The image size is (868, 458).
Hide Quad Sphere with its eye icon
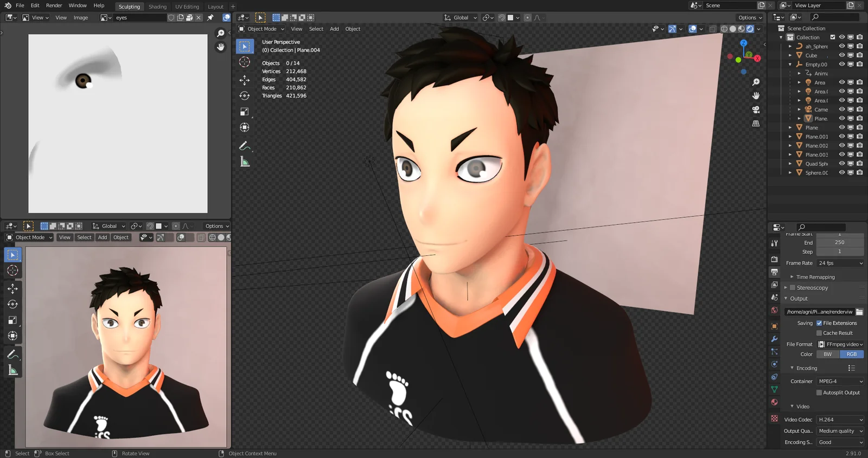(x=842, y=164)
